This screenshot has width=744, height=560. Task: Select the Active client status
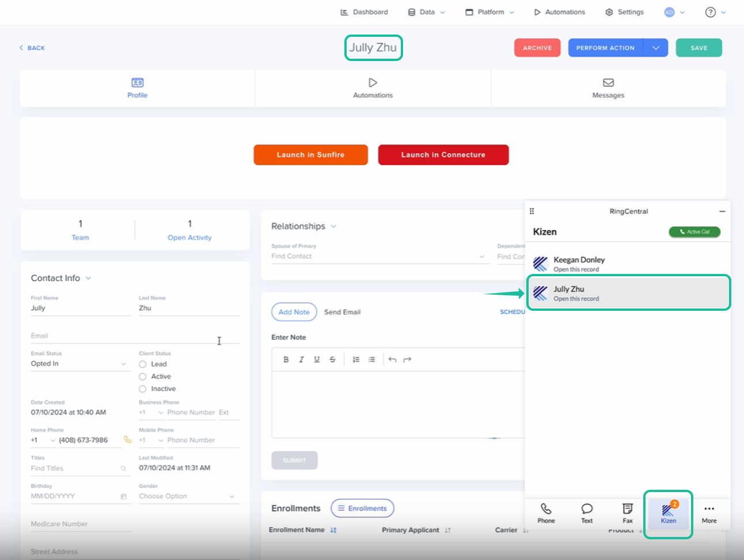point(142,376)
